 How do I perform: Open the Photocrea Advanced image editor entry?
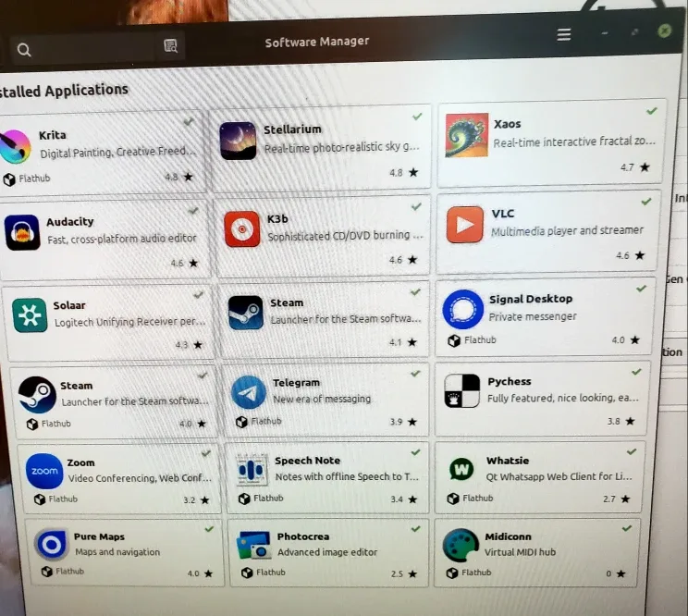(328, 552)
